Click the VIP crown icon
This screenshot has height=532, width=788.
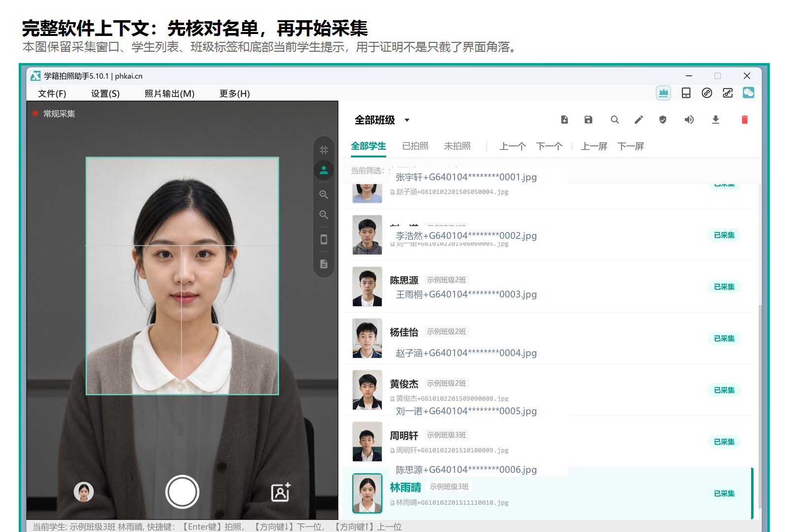[663, 93]
